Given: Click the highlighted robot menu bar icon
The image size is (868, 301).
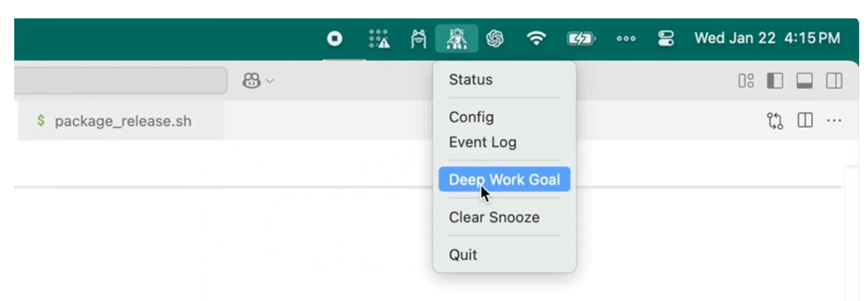Looking at the screenshot, I should (457, 39).
